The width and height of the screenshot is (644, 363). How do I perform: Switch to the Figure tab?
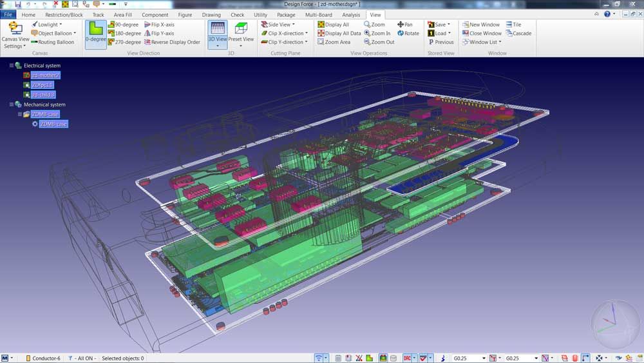coord(185,14)
